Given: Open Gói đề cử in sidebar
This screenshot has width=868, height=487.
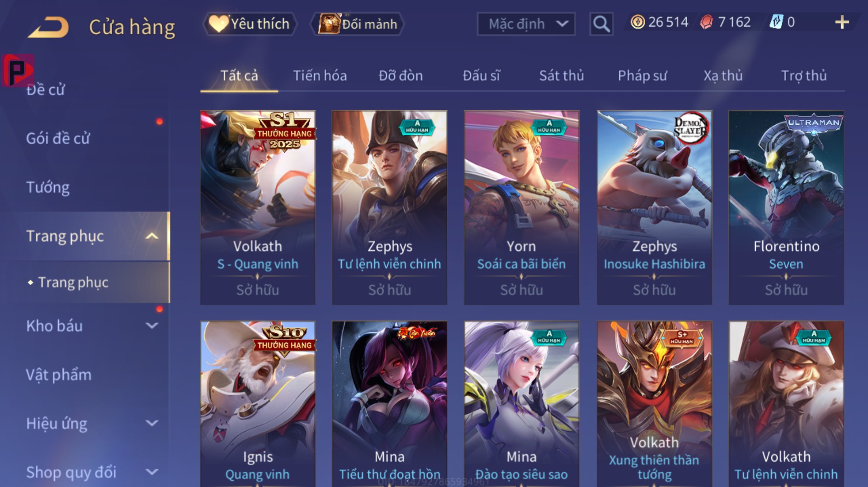Looking at the screenshot, I should coord(58,138).
